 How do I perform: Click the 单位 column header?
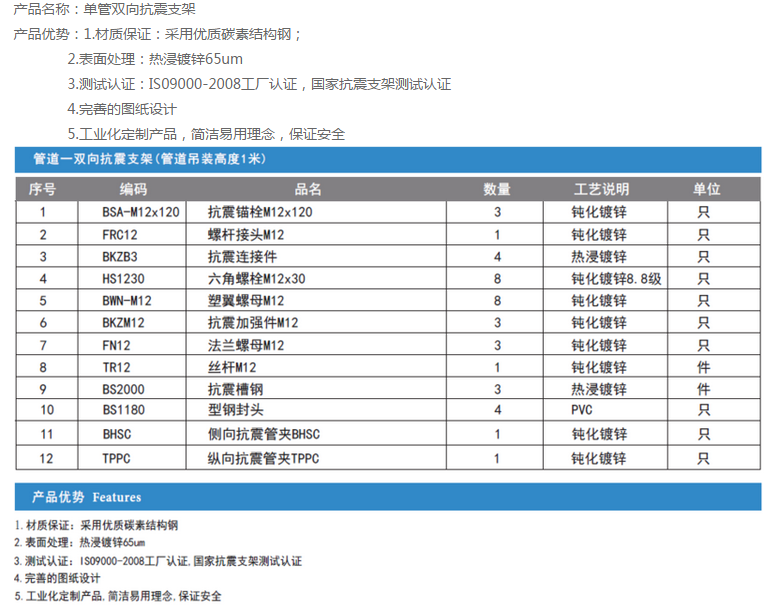point(706,189)
